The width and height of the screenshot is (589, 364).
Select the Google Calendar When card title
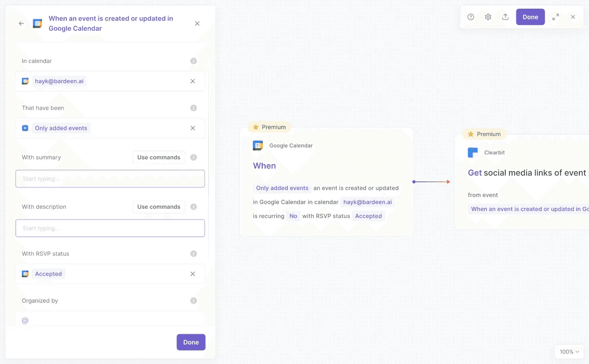pyautogui.click(x=264, y=166)
